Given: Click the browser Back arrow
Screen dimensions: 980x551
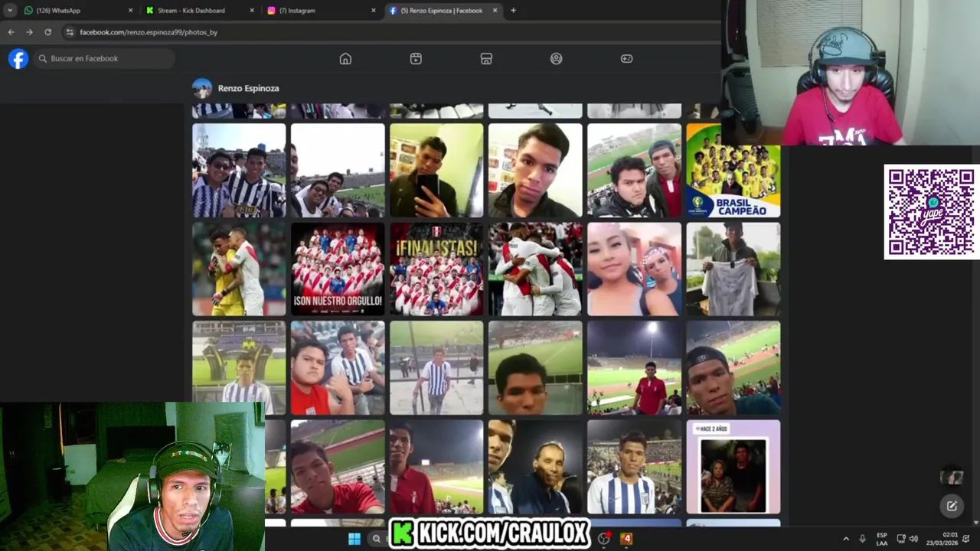Looking at the screenshot, I should pyautogui.click(x=11, y=32).
